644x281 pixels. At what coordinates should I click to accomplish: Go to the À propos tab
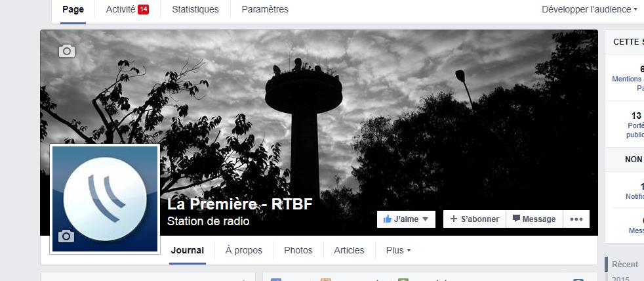point(244,250)
